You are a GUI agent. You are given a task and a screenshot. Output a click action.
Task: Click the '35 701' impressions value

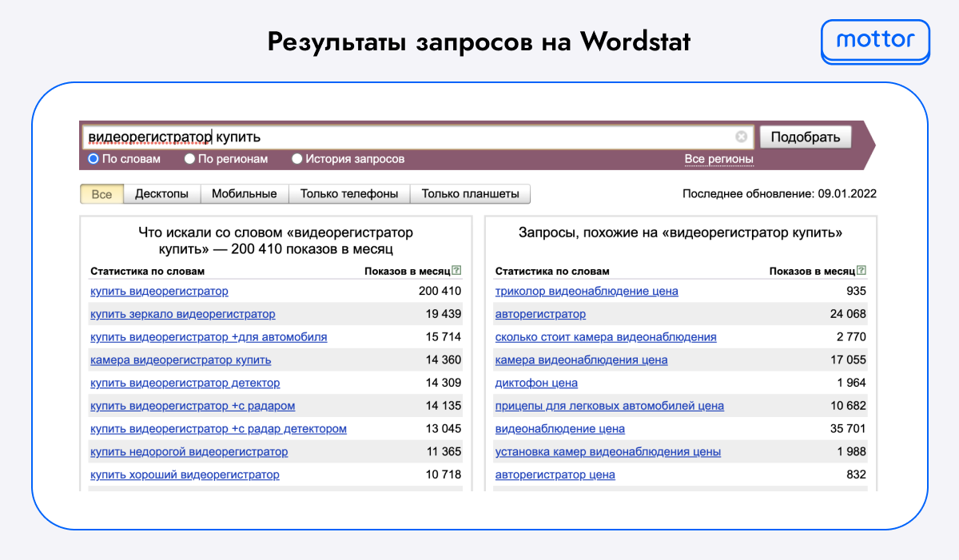(848, 429)
